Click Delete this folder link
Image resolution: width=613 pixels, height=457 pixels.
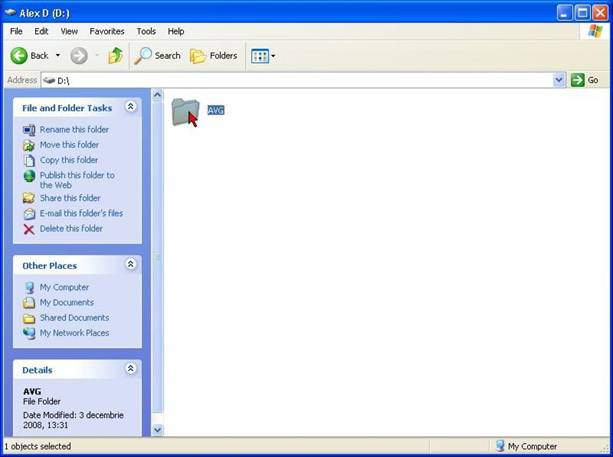pyautogui.click(x=71, y=229)
